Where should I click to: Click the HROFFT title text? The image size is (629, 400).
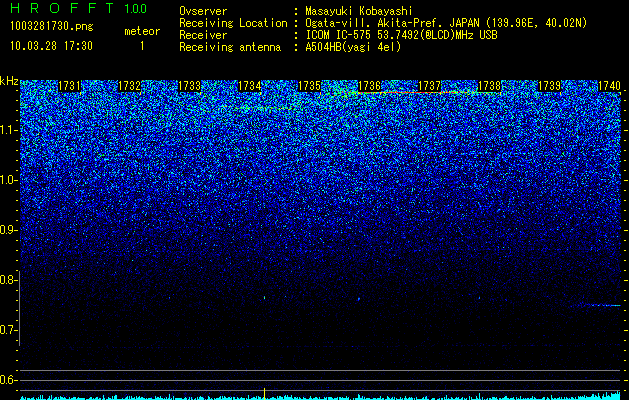[x=62, y=8]
